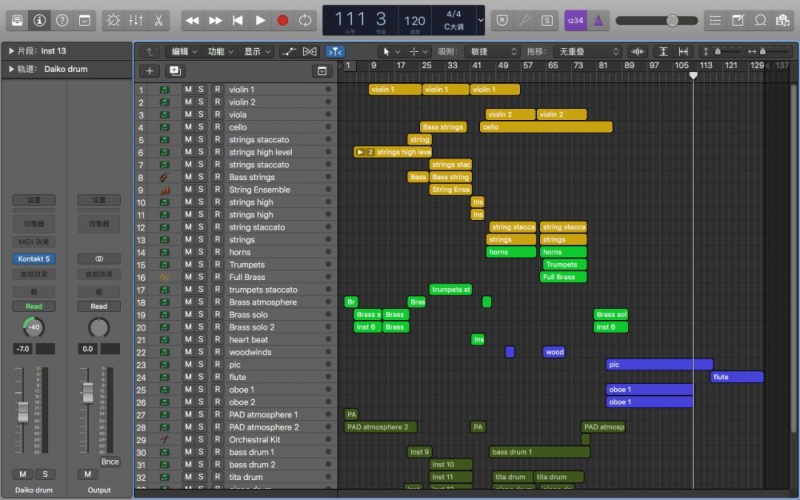The width and height of the screenshot is (800, 500).
Task: Open Smart Controls dial icon
Action: click(x=113, y=20)
